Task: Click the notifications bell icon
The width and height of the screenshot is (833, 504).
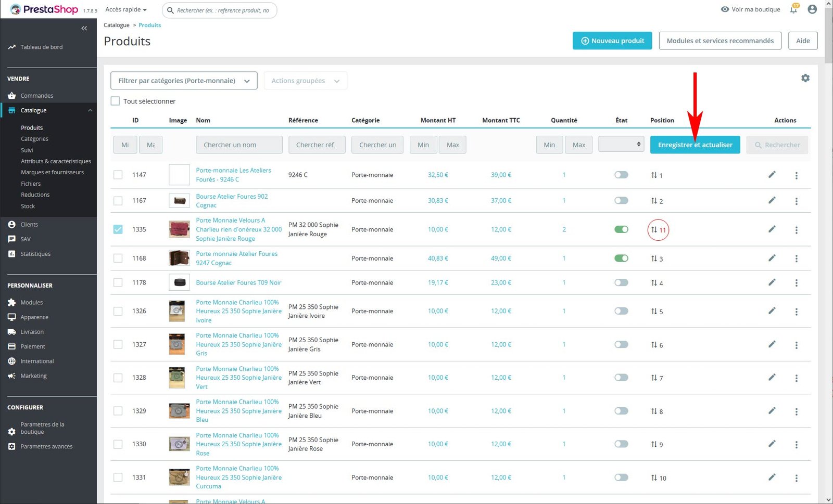Action: pyautogui.click(x=793, y=9)
